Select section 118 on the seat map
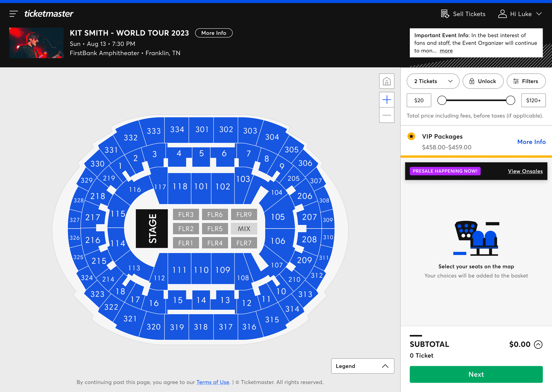Viewport: 552px width, 392px height. [x=180, y=187]
